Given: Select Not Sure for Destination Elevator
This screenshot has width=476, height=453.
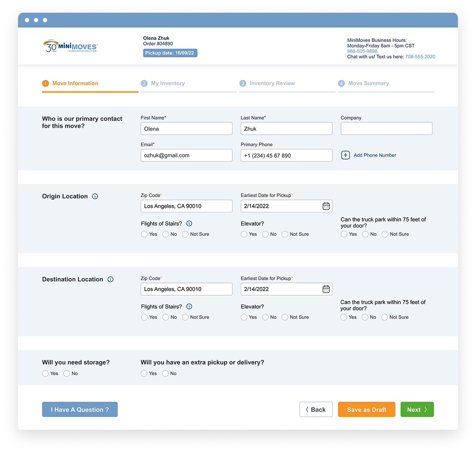Looking at the screenshot, I should pyautogui.click(x=285, y=317).
